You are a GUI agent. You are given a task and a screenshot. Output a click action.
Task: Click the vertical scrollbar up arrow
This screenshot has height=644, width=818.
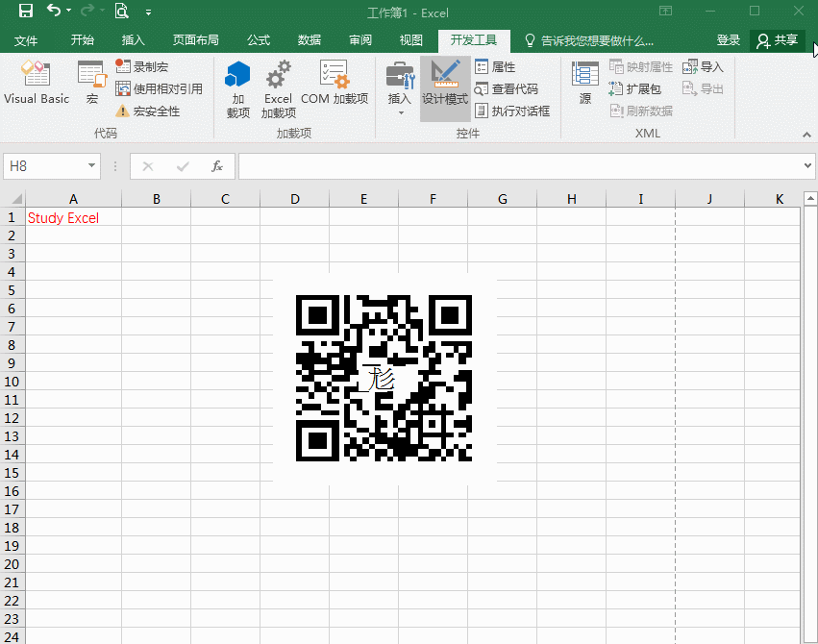point(810,198)
